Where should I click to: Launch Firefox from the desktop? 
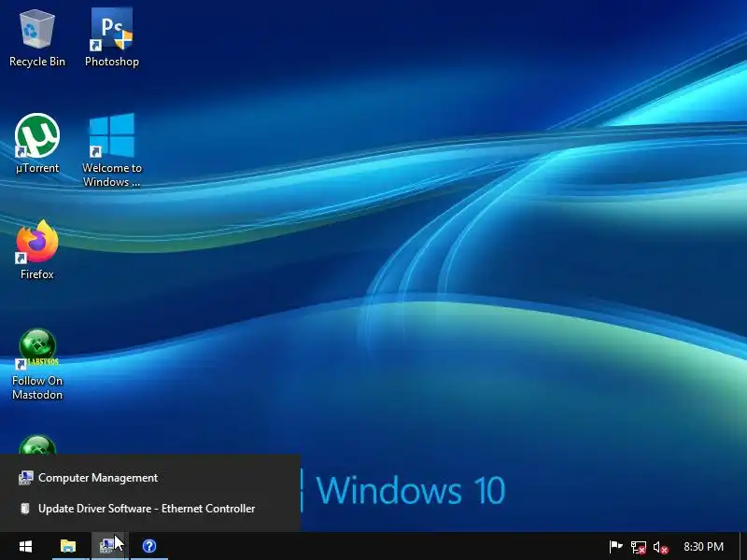37,250
